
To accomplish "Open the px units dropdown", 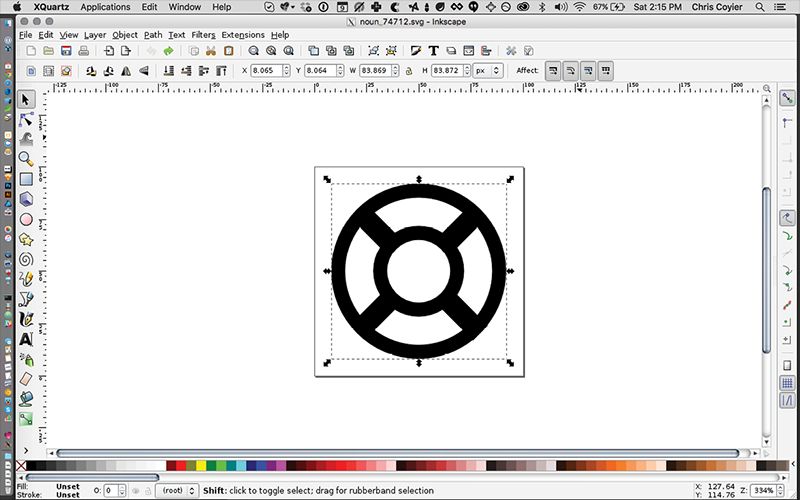I will coord(487,71).
